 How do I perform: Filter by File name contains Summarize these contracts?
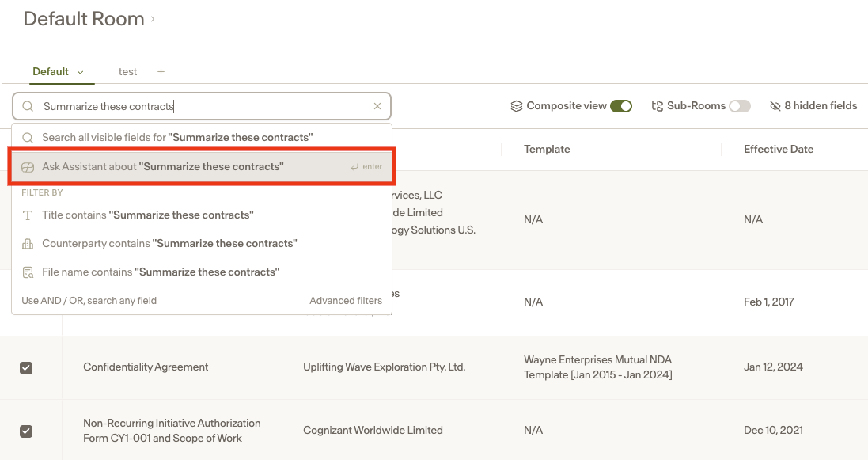(202, 272)
